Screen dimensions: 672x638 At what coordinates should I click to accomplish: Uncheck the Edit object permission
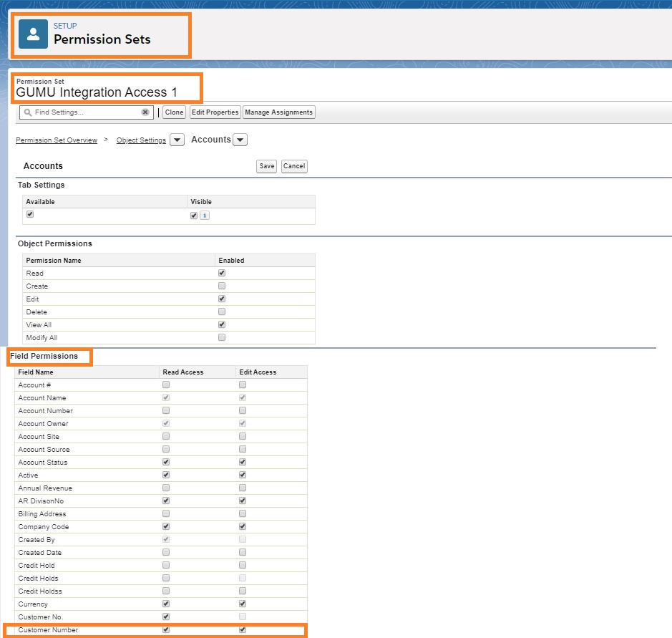pyautogui.click(x=222, y=299)
